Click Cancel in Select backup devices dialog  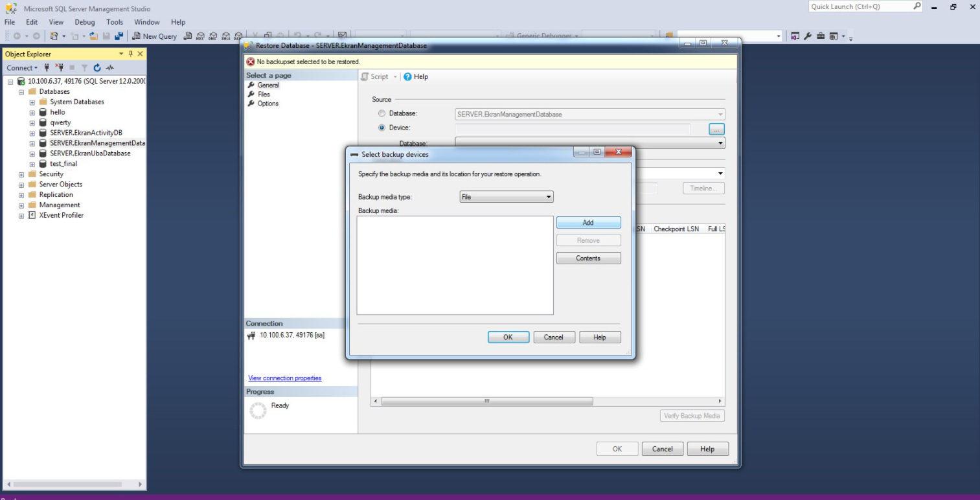click(x=554, y=337)
